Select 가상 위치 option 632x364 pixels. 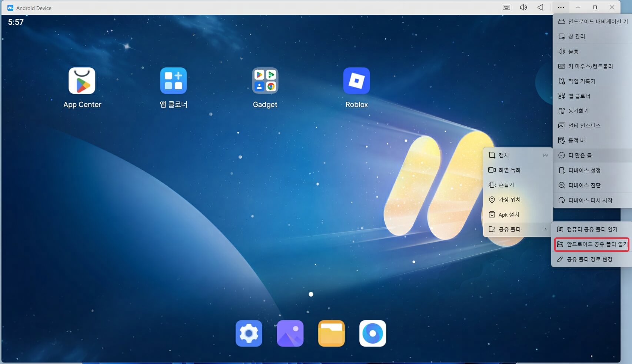518,200
